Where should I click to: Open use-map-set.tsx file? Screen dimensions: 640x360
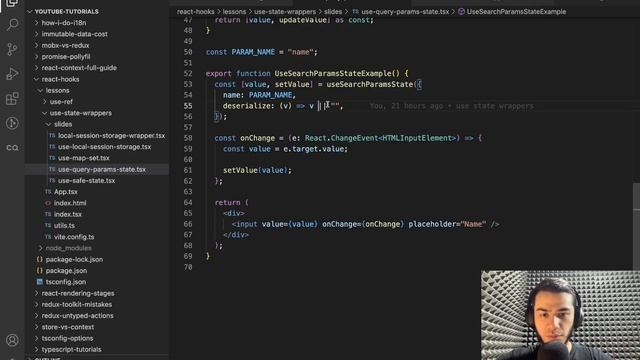83,158
